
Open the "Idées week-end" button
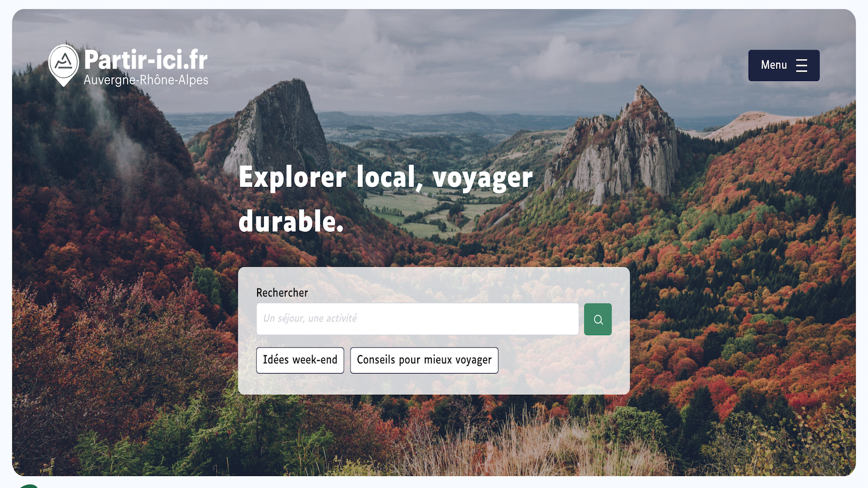point(300,360)
